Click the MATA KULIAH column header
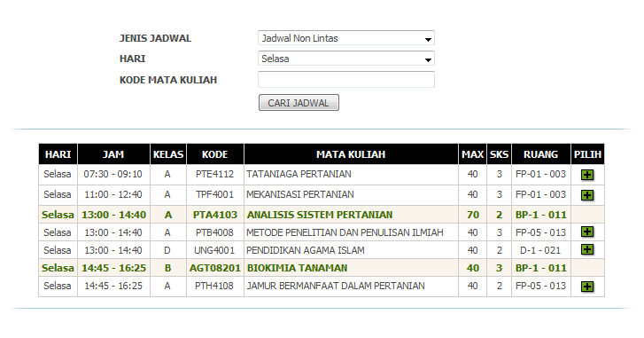This screenshot has width=644, height=338. (351, 154)
